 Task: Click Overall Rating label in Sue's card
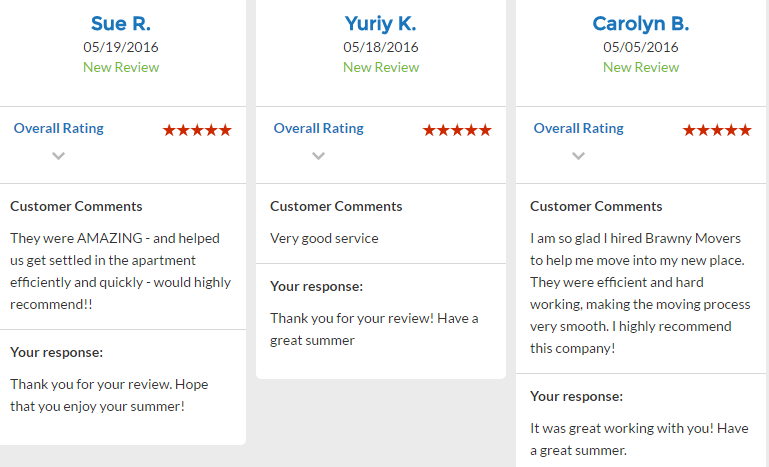[x=59, y=128]
